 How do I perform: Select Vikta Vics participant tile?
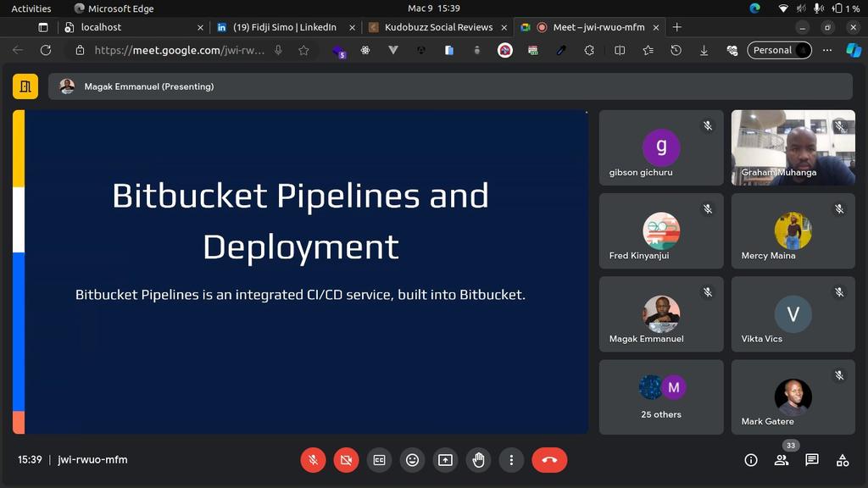[793, 314]
